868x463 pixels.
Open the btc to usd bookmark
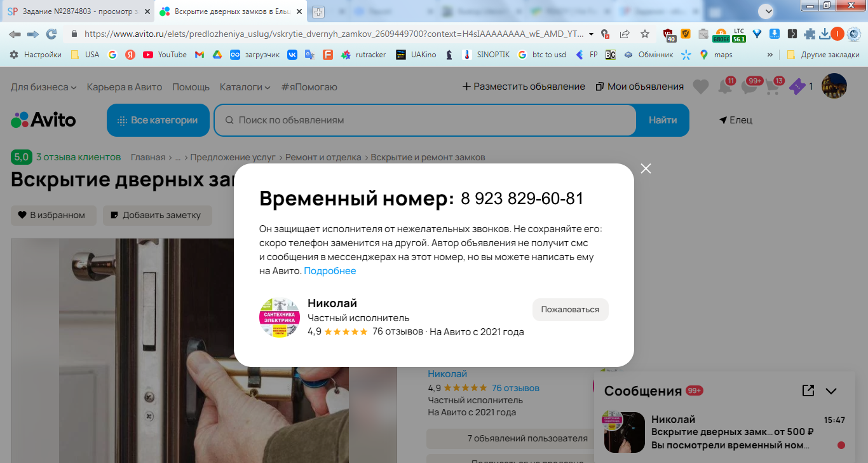point(542,55)
